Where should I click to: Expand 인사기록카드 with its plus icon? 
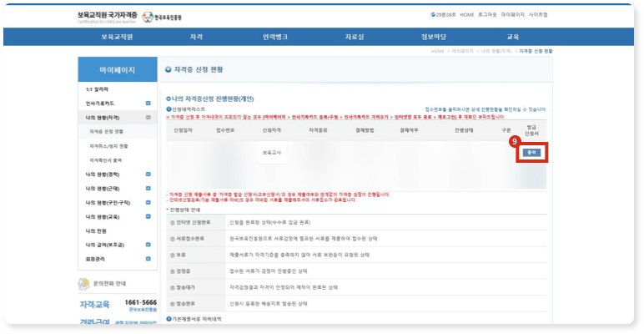[x=148, y=104]
